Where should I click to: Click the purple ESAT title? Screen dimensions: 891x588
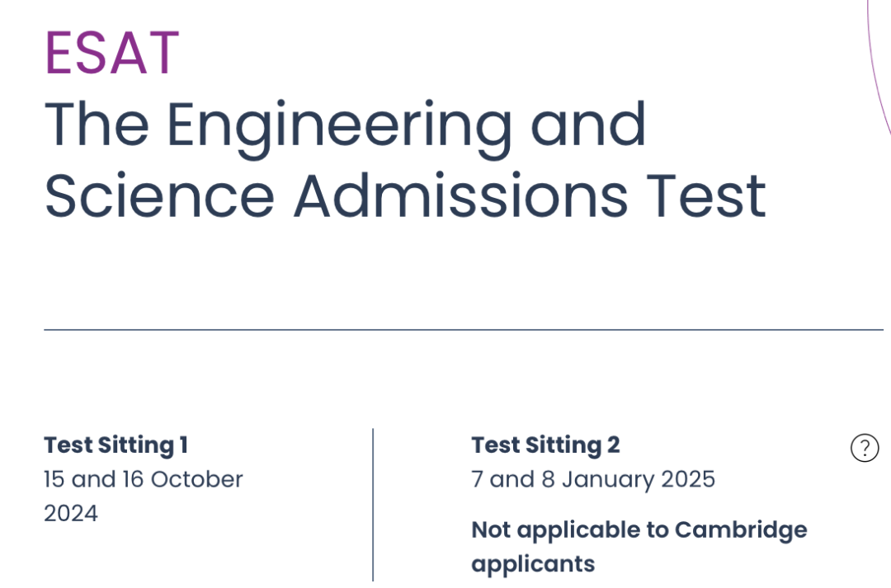(x=112, y=54)
